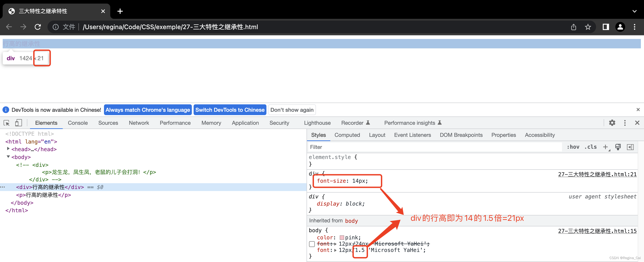The width and height of the screenshot is (644, 262).
Task: Click Don't show again button
Action: pyautogui.click(x=292, y=110)
